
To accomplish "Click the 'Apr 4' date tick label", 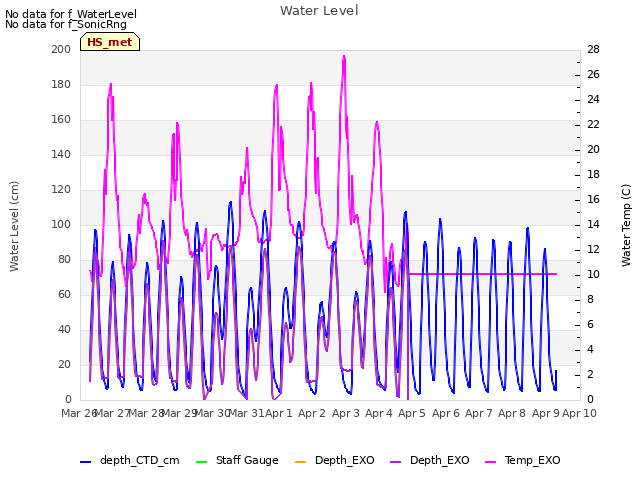I will [378, 413].
